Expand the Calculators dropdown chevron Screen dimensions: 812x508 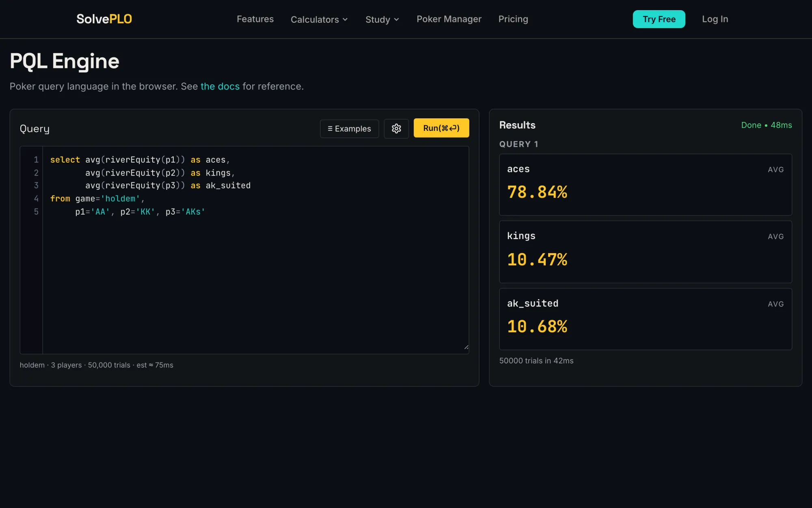(x=345, y=20)
